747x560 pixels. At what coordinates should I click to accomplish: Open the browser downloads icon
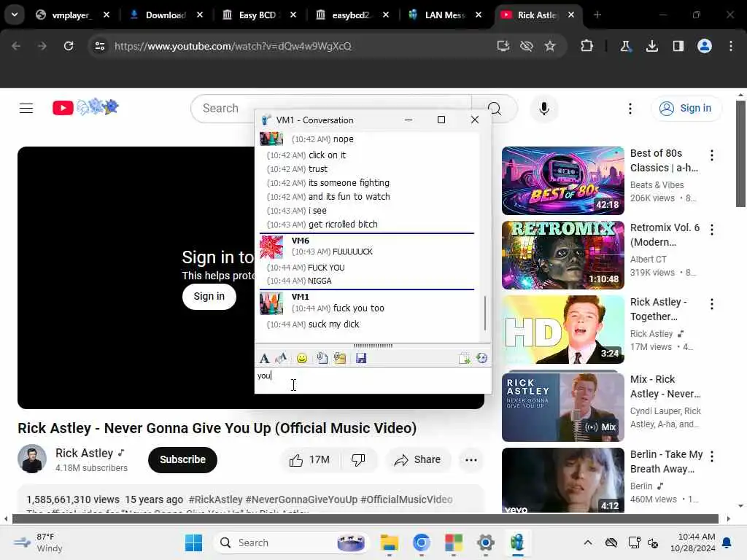[x=651, y=46]
